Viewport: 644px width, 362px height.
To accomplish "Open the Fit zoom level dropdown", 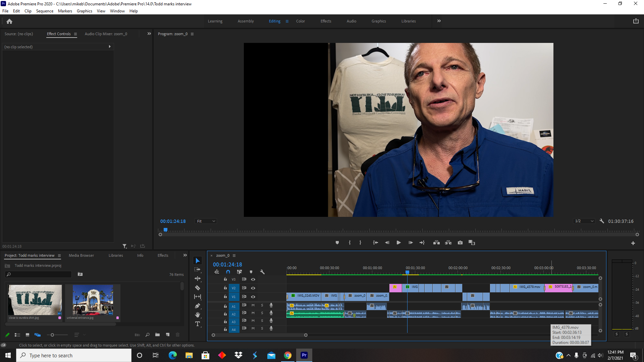I will click(x=206, y=221).
